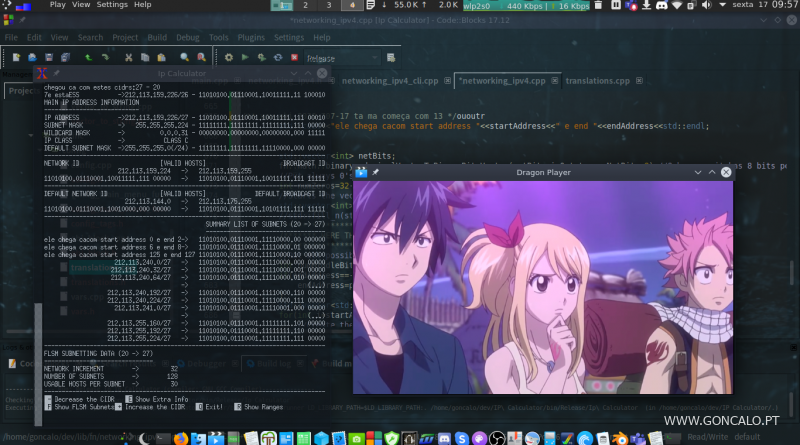Switch to virtual desktop 4
This screenshot has width=800, height=445.
coord(352,5)
